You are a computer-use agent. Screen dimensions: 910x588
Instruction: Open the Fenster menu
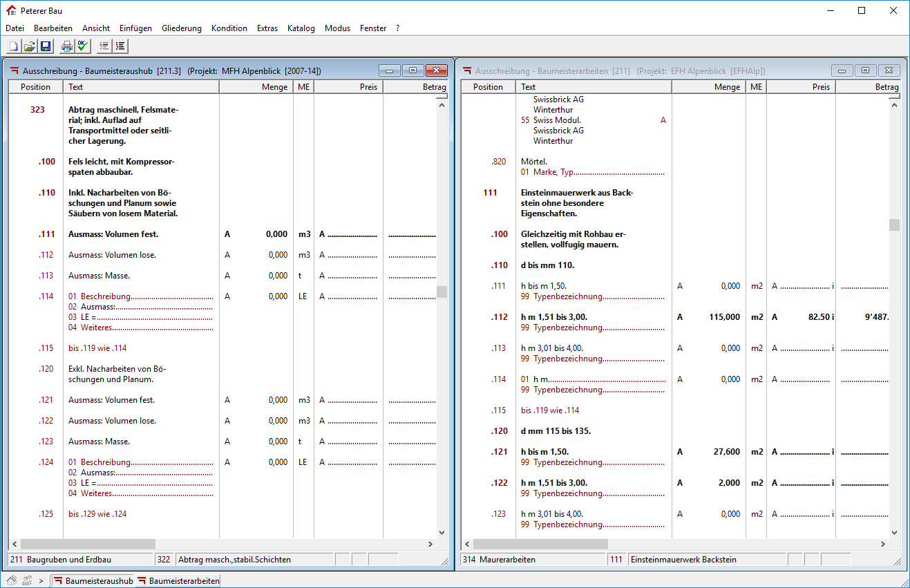point(373,28)
